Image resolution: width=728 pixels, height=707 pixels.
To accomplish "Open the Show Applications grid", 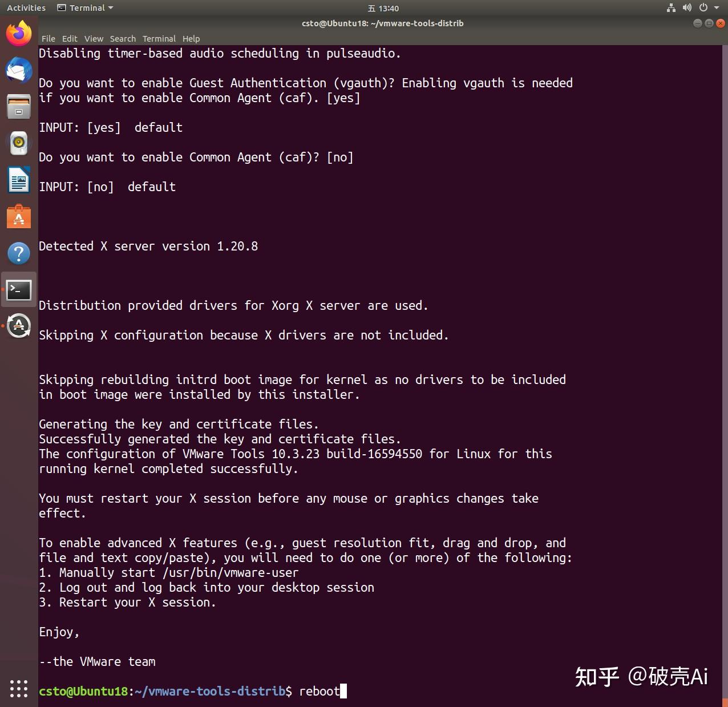I will (18, 688).
